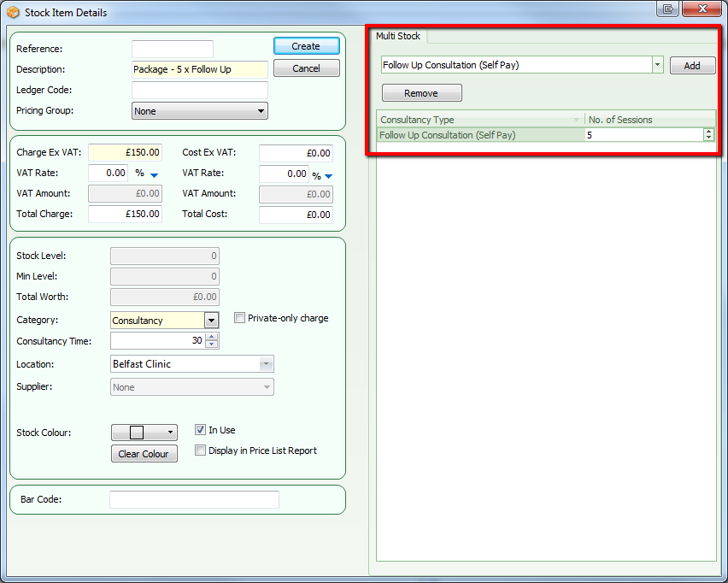This screenshot has width=728, height=583.
Task: Close the Stock Item Details window
Action: (x=702, y=9)
